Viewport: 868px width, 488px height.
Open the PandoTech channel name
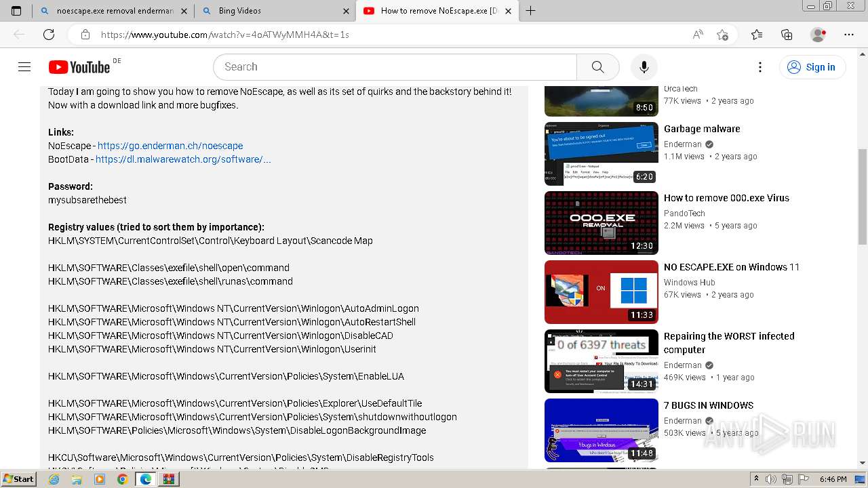point(684,213)
